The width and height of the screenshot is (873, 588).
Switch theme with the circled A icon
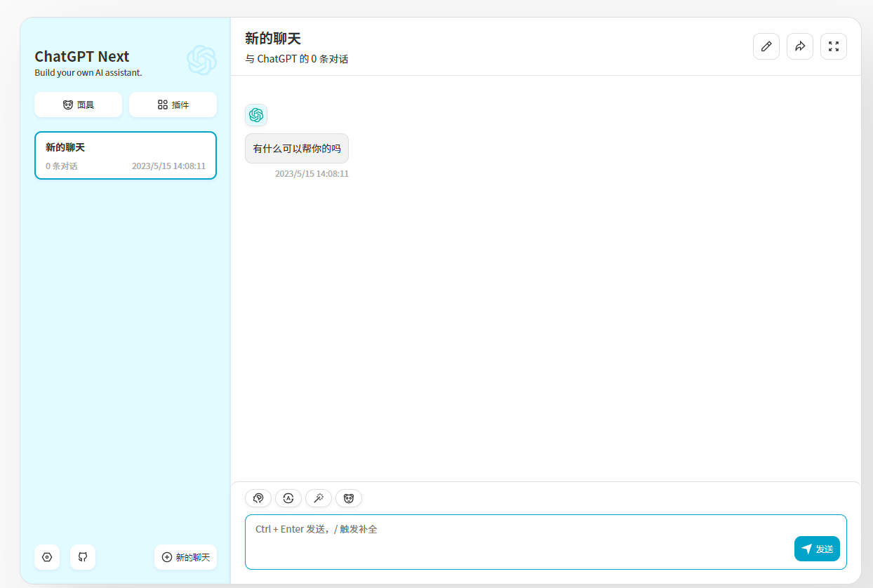click(288, 498)
